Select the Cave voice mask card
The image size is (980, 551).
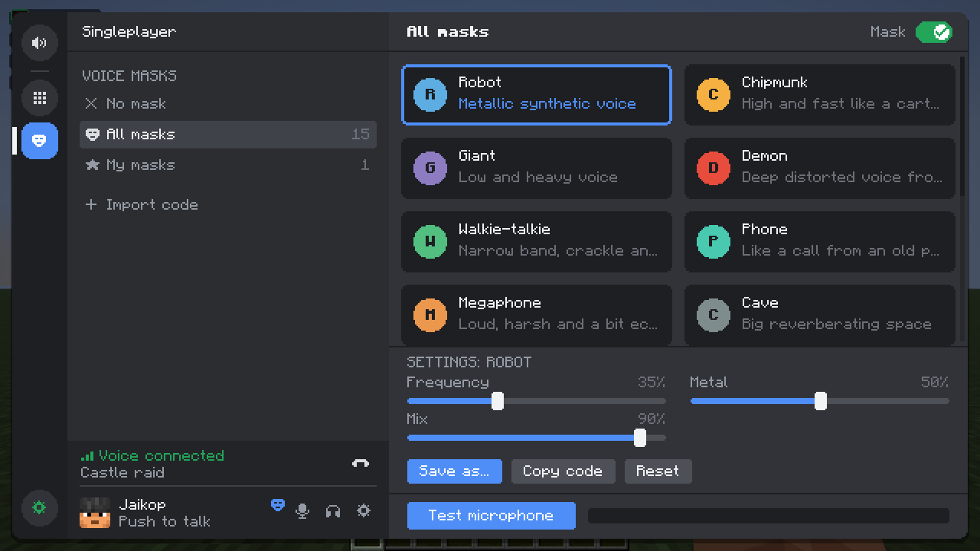820,315
